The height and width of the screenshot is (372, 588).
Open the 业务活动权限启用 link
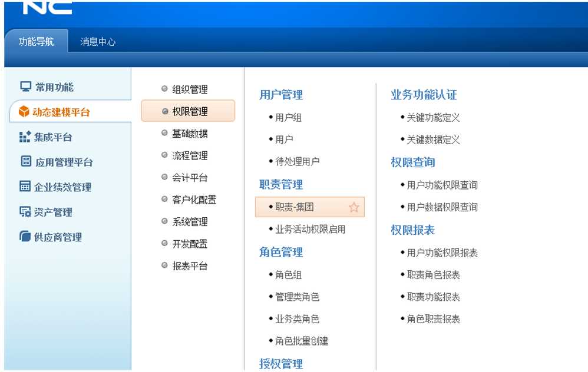pyautogui.click(x=310, y=230)
